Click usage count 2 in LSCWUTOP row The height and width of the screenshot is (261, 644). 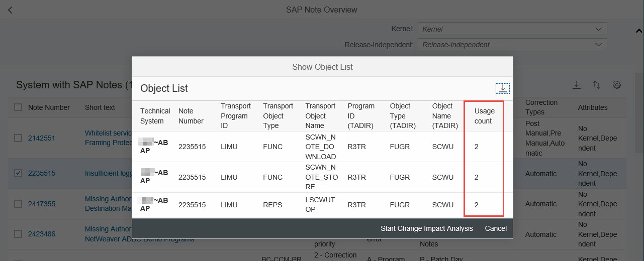477,205
